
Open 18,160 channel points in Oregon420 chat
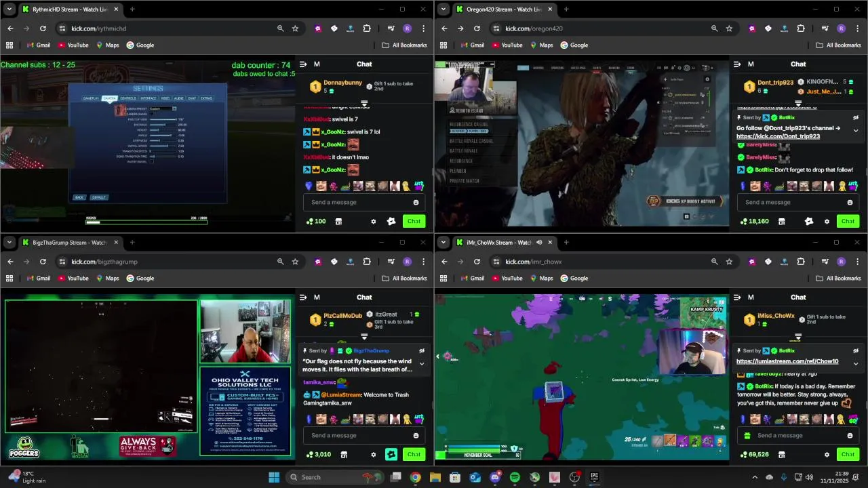pyautogui.click(x=754, y=222)
